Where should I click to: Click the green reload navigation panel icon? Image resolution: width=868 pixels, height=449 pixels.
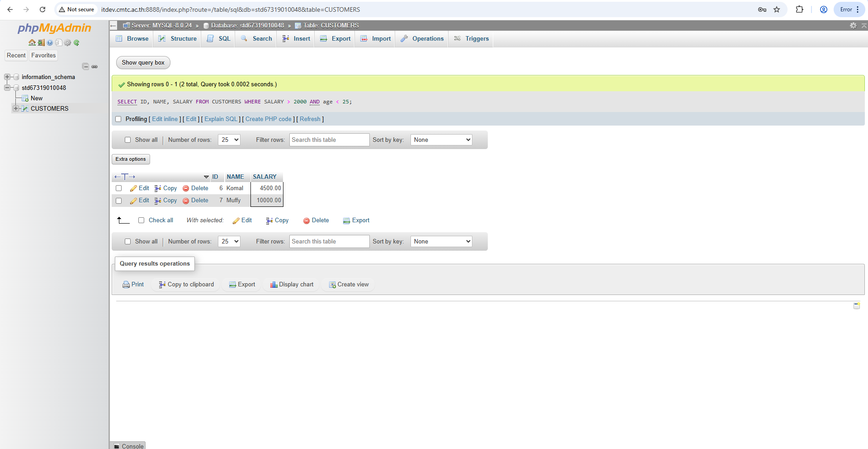[76, 42]
